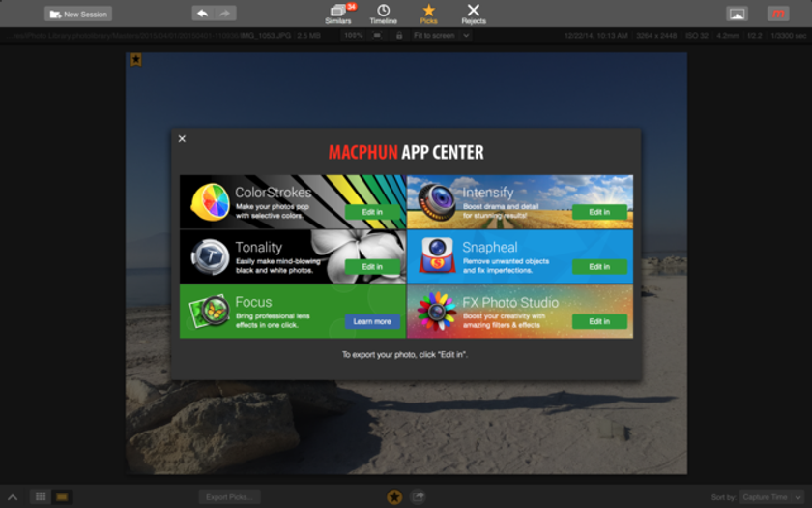The image size is (812, 508).
Task: Open the Sort by Capture Time dropdown
Action: (x=771, y=497)
